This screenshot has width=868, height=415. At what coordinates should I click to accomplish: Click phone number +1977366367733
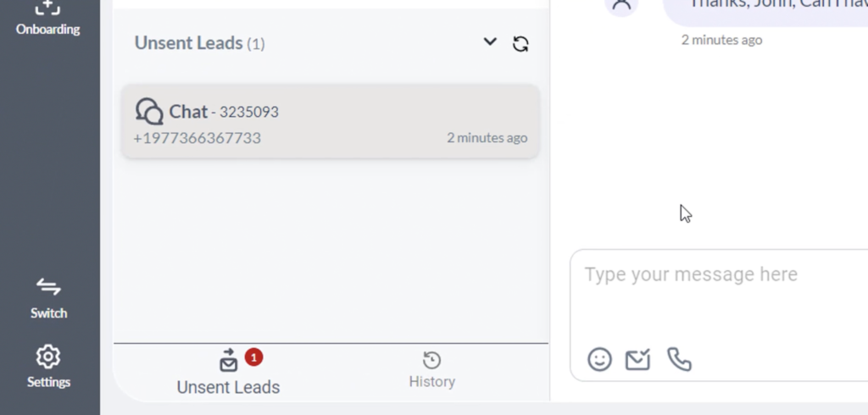197,138
